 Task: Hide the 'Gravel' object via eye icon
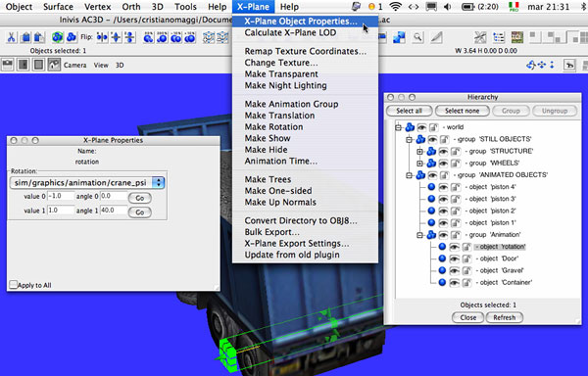[x=454, y=271]
